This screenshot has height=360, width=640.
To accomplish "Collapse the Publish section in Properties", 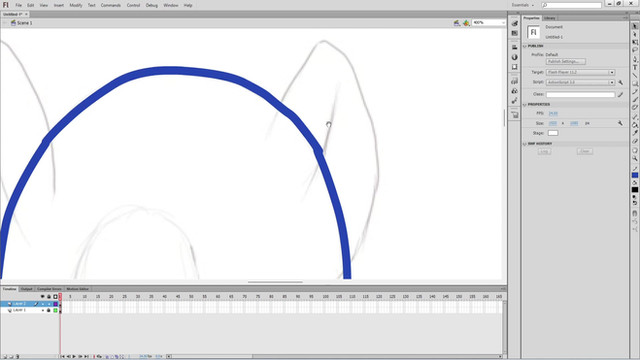I will point(525,46).
